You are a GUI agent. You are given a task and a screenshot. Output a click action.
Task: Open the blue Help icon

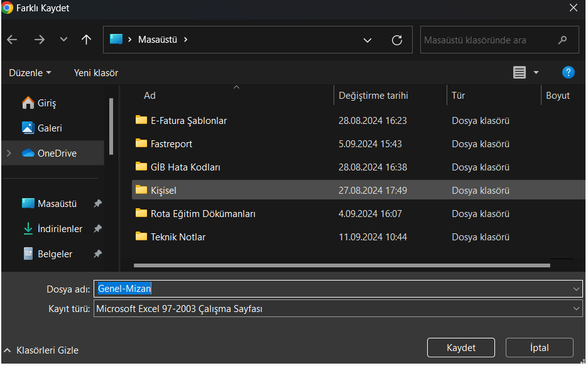(x=568, y=72)
